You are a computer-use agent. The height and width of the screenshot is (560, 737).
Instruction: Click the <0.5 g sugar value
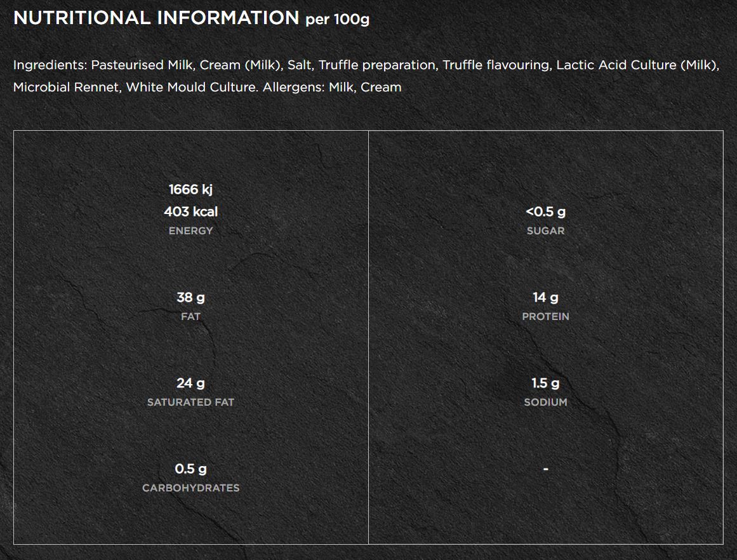pos(545,211)
